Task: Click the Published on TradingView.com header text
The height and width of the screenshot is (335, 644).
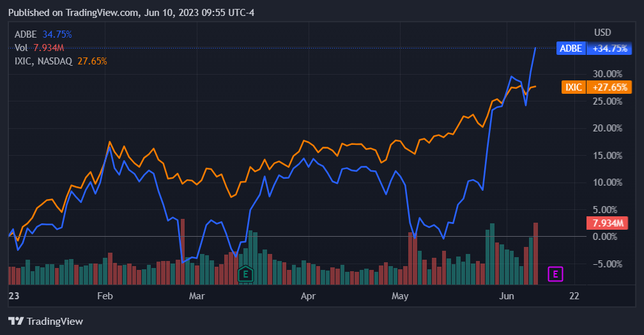Action: pyautogui.click(x=132, y=13)
